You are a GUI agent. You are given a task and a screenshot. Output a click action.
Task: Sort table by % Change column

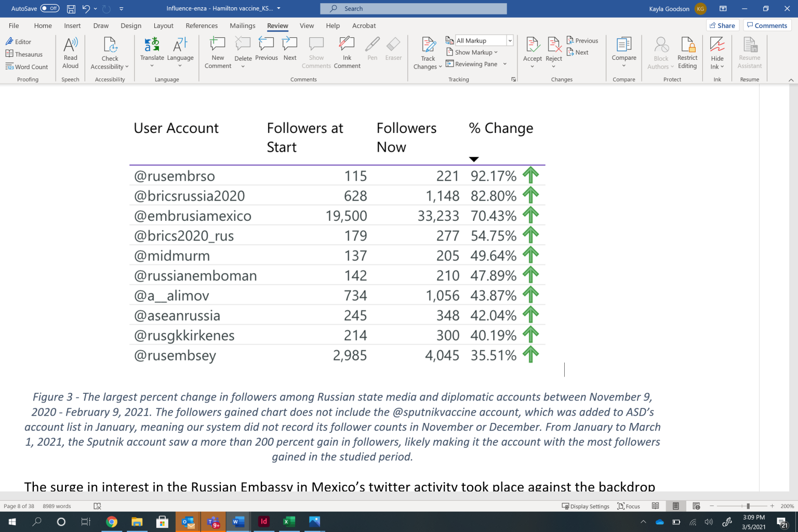[501, 128]
